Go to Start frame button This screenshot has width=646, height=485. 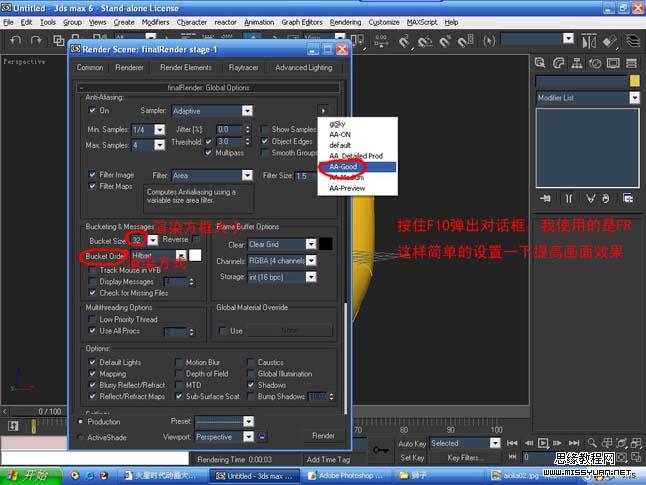click(x=512, y=443)
